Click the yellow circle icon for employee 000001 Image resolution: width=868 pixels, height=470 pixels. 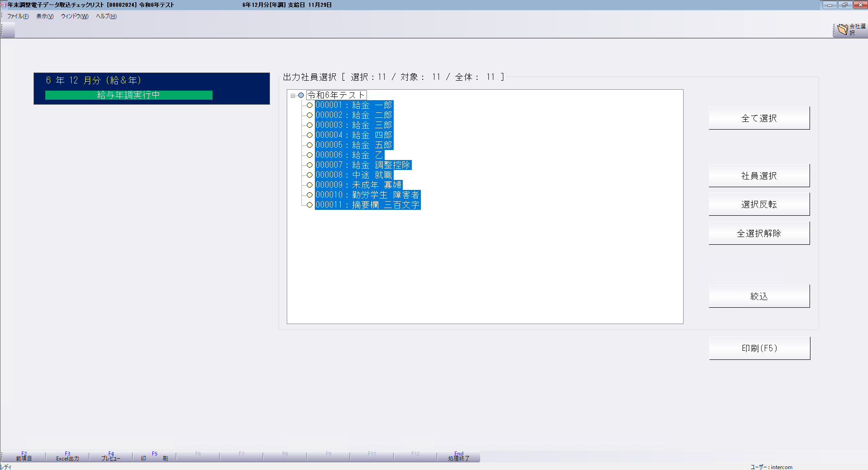point(310,105)
